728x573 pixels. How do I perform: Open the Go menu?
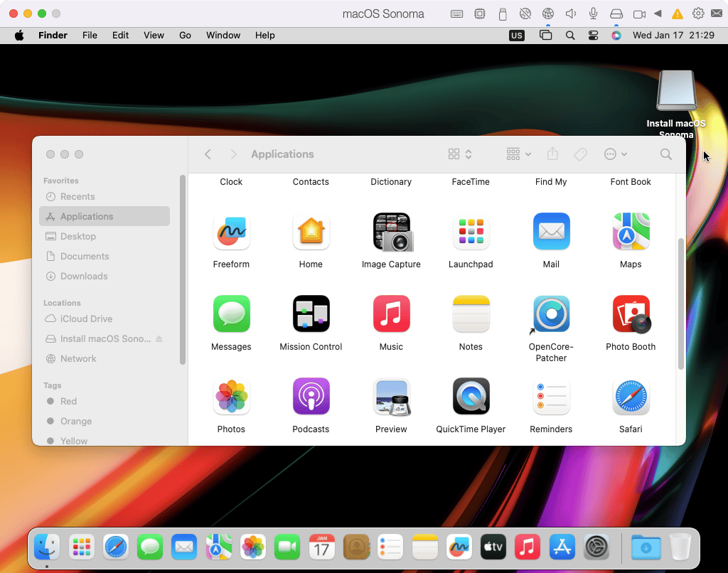click(185, 35)
